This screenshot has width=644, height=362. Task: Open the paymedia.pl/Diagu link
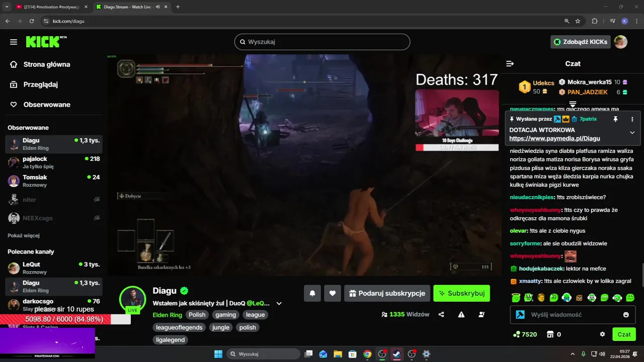pos(554,138)
